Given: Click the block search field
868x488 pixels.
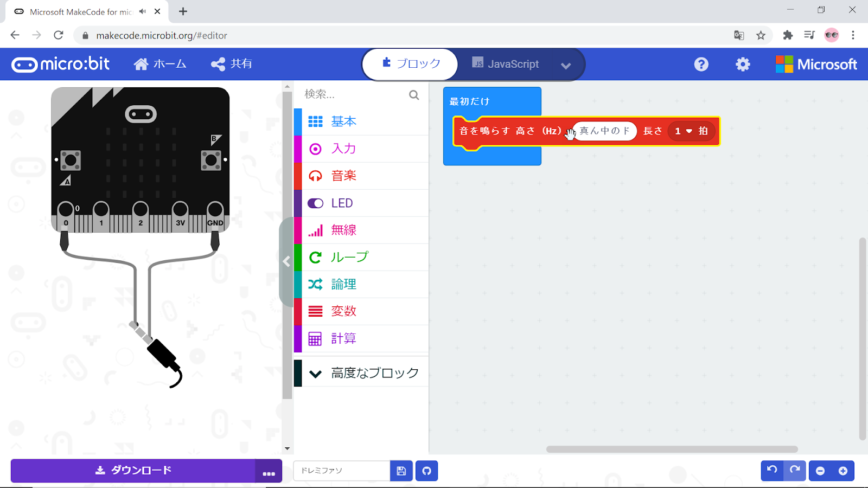Looking at the screenshot, I should [x=353, y=94].
